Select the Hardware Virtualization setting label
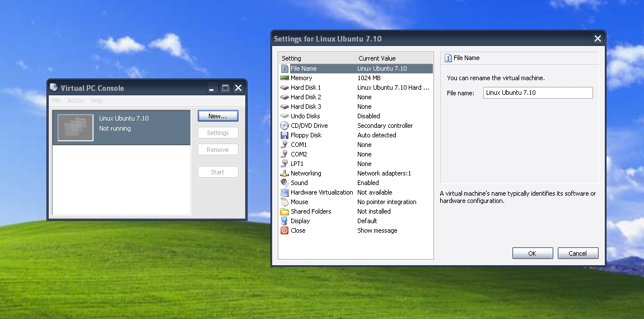Screen dimensions: 644x319 point(321,192)
